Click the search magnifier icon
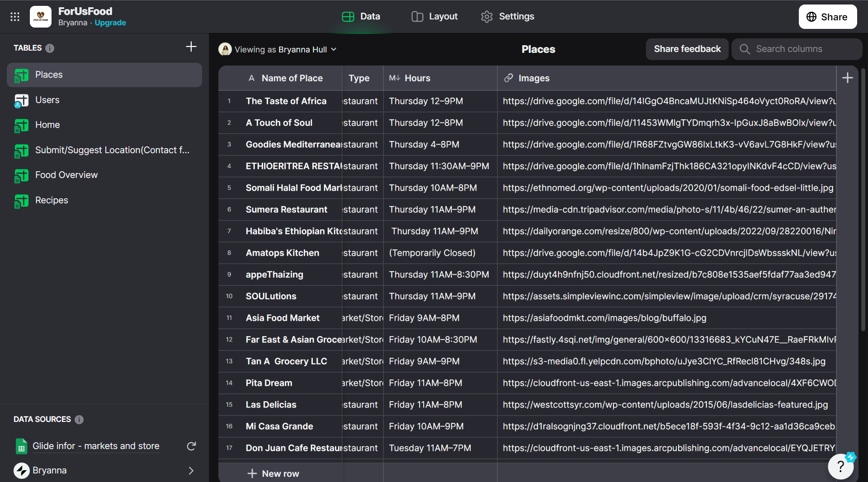Viewport: 868px width, 482px height. (745, 49)
